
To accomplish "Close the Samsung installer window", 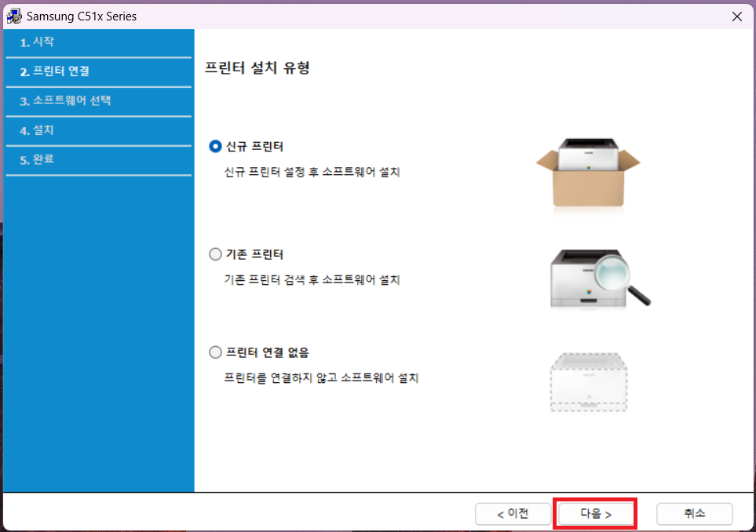I will [736, 16].
